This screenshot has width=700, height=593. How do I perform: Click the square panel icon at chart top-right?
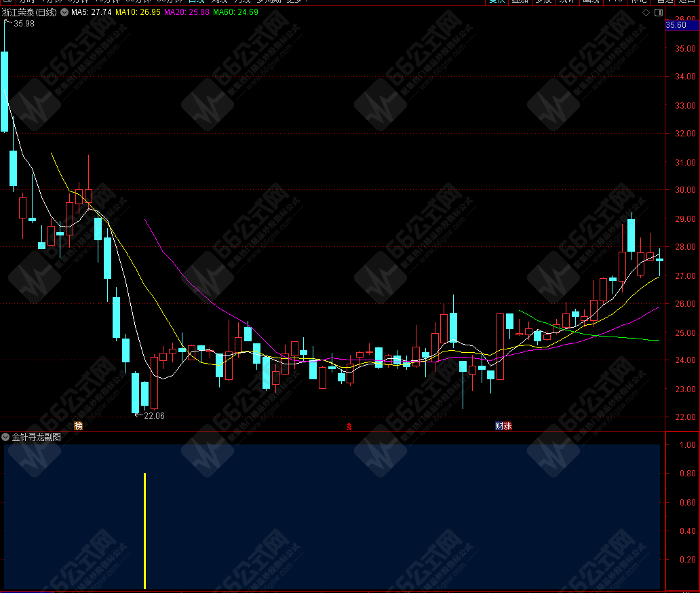coord(657,13)
